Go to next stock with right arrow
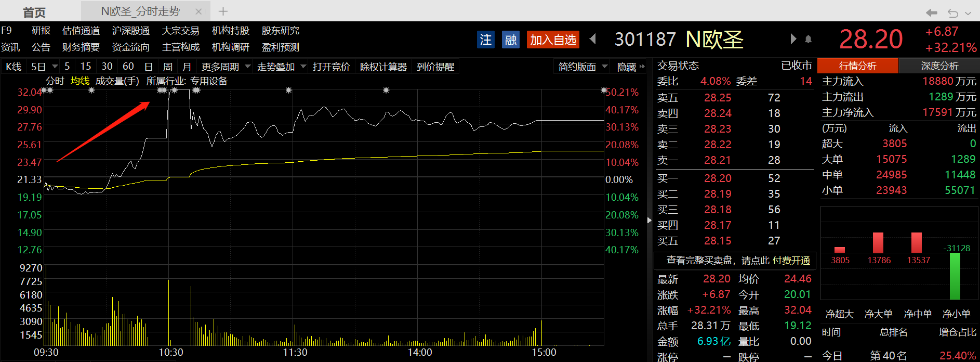The height and width of the screenshot is (362, 980). (793, 39)
